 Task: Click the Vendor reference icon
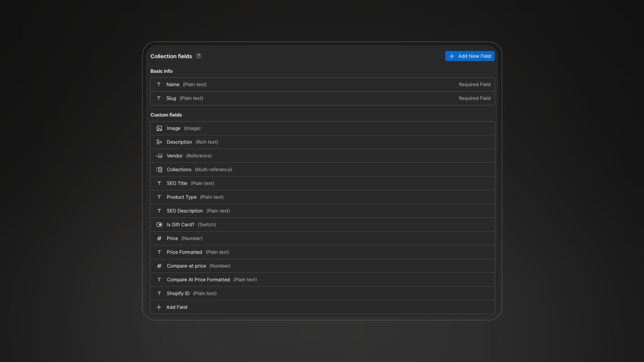[x=159, y=156]
